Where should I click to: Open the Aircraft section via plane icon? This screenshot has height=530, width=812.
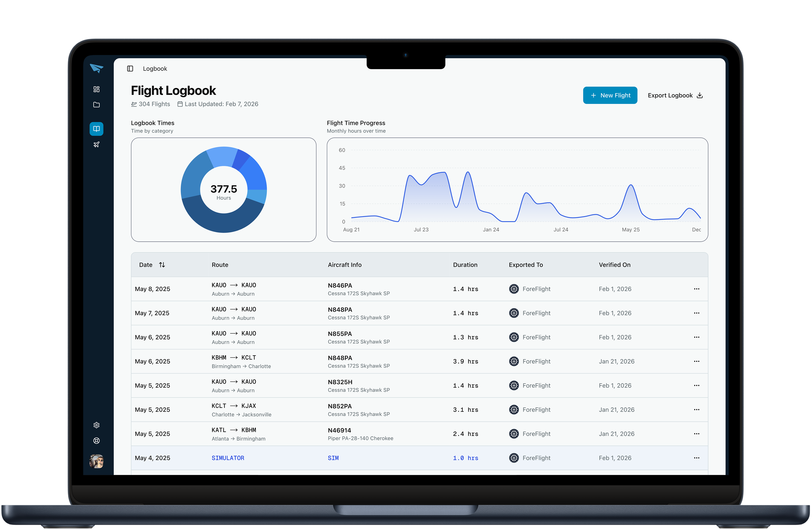[97, 144]
